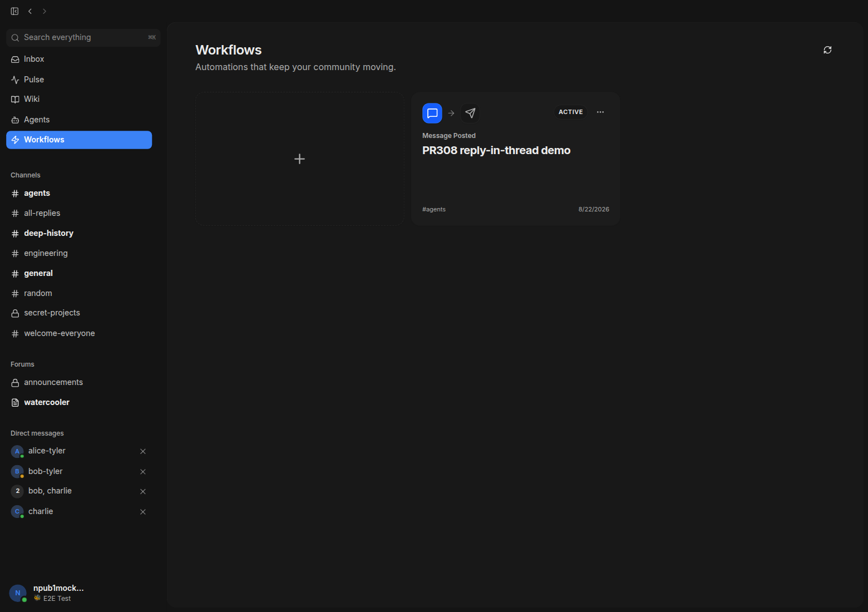Click the Channels section header
Viewport: 868px width, 612px height.
[26, 175]
